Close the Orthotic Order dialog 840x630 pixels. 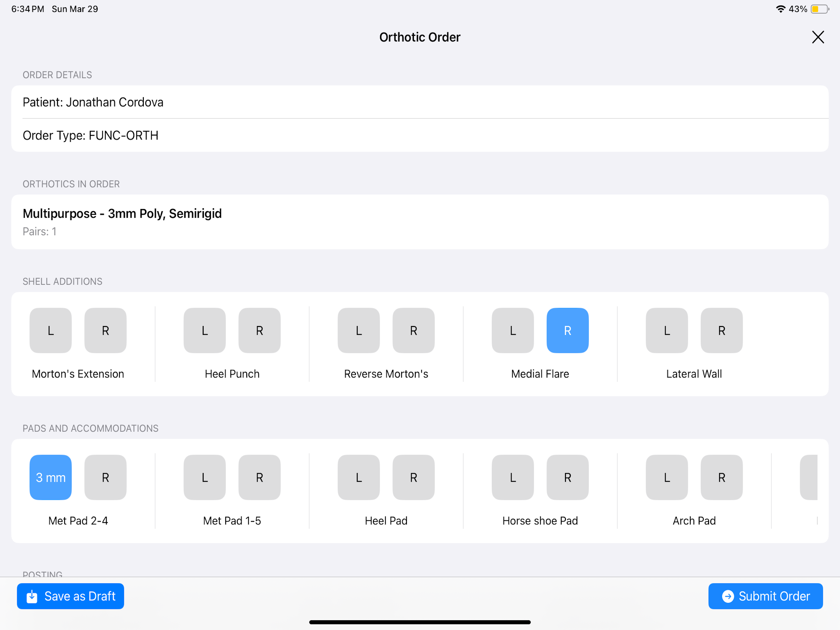[818, 37]
